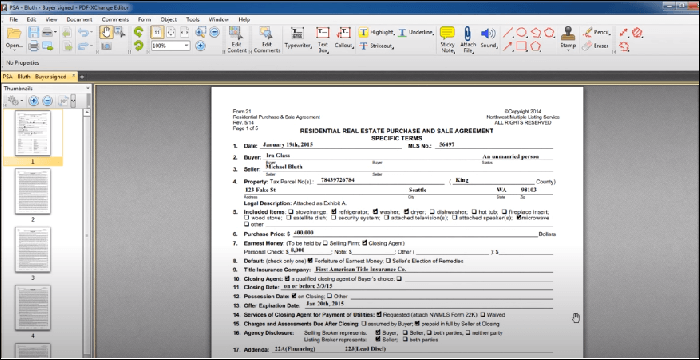This screenshot has width=700, height=360.
Task: Select the Rectangle drawing tool
Action: [x=521, y=46]
